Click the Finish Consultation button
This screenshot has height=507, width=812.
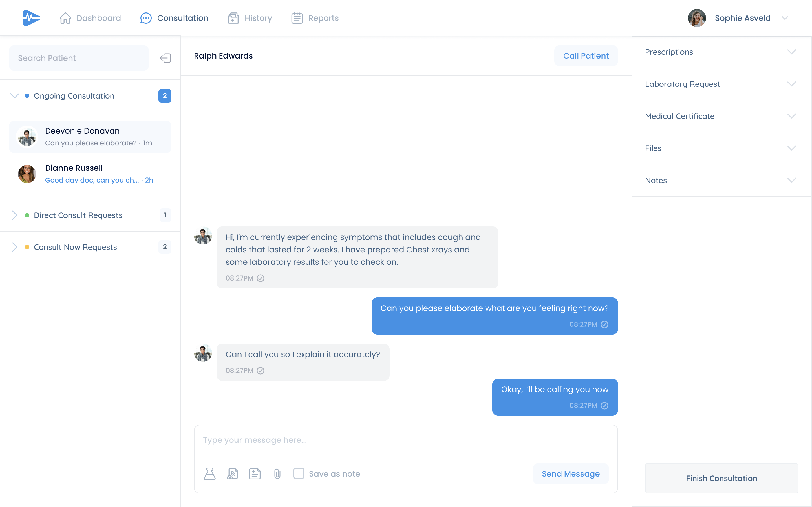(x=721, y=478)
